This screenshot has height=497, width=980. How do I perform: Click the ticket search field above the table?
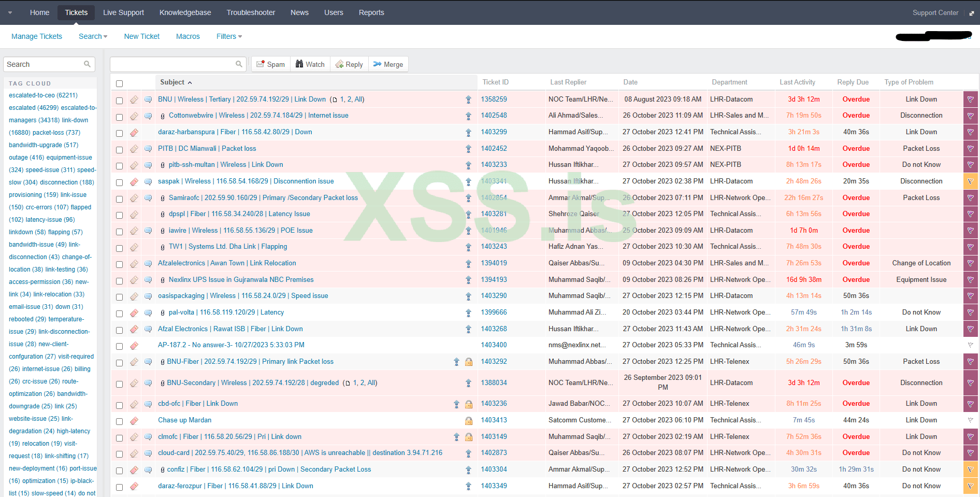(172, 64)
